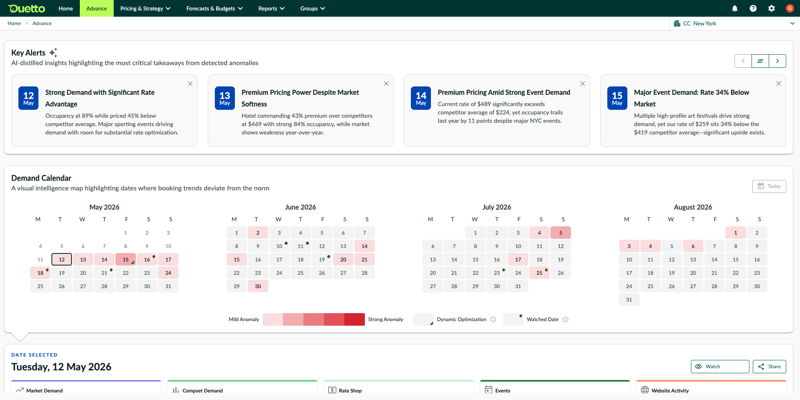The height and width of the screenshot is (400, 800).
Task: Click the Watched Date legend swatch
Action: [x=513, y=319]
